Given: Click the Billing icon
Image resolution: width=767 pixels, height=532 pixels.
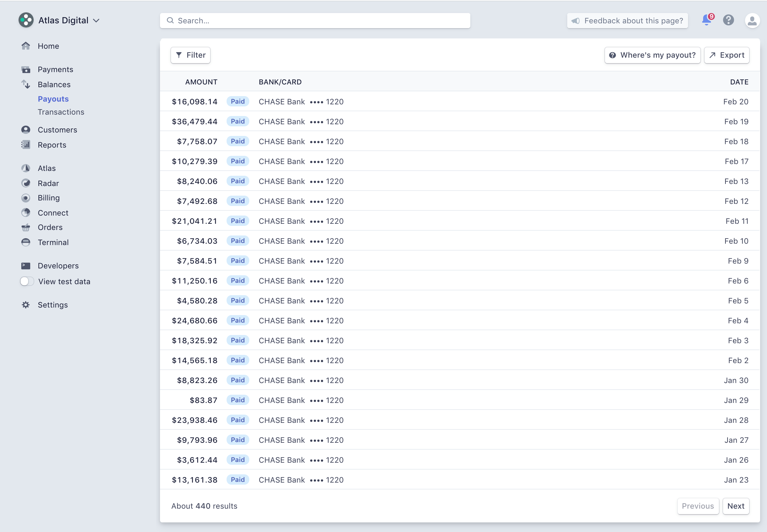Looking at the screenshot, I should (x=26, y=198).
